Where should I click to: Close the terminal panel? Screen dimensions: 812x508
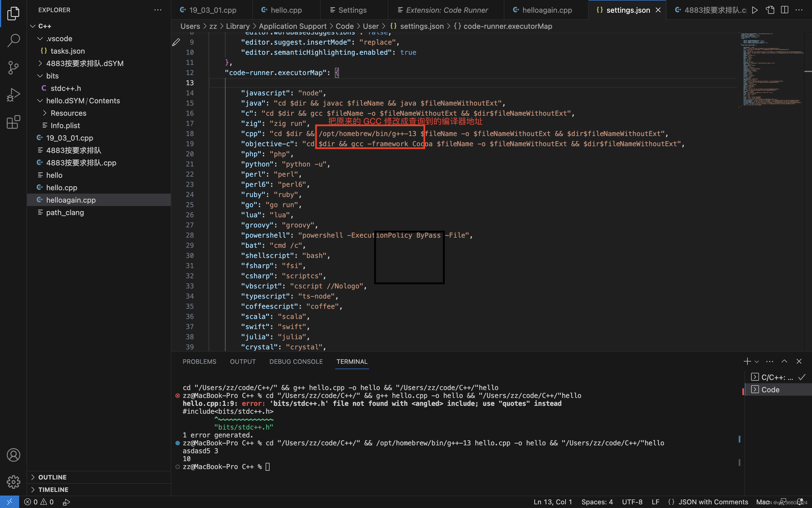click(799, 362)
